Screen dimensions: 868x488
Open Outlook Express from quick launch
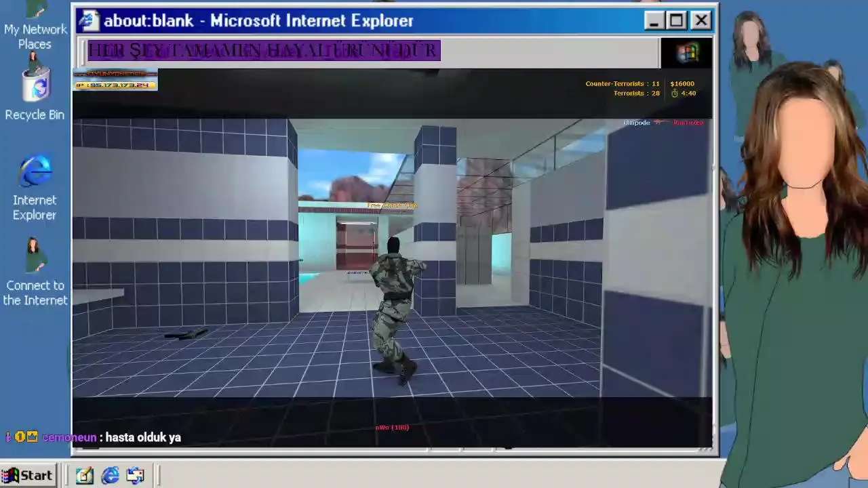pyautogui.click(x=135, y=475)
